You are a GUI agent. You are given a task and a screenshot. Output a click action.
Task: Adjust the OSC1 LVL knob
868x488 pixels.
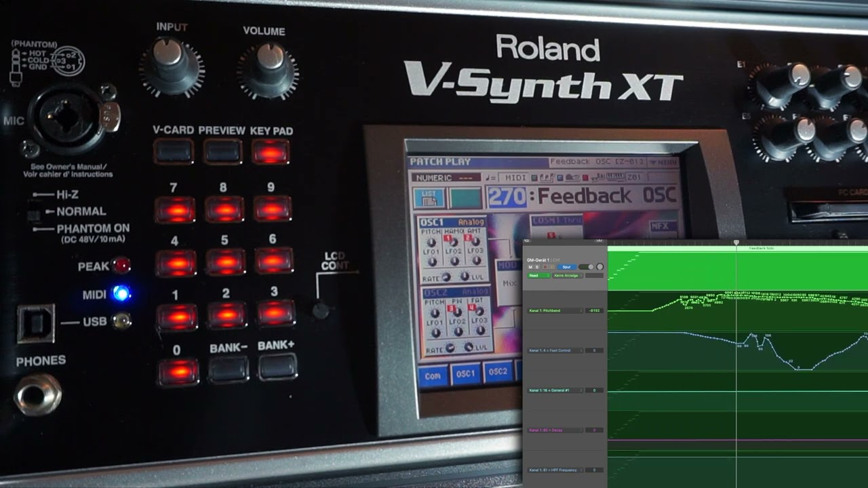point(465,276)
